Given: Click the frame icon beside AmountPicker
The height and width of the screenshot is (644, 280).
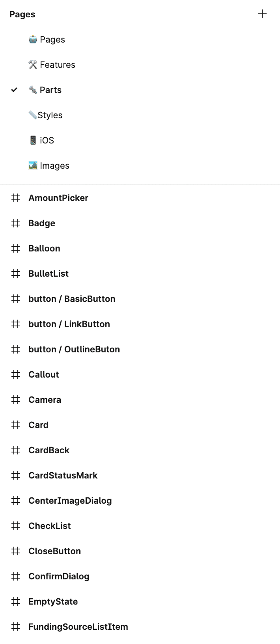Looking at the screenshot, I should pos(16,198).
